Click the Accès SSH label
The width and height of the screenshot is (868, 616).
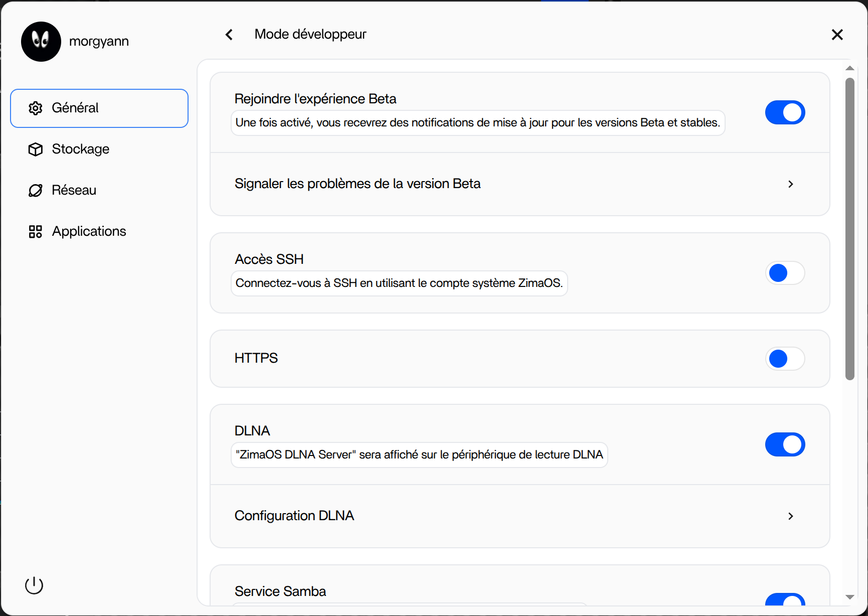pyautogui.click(x=269, y=259)
